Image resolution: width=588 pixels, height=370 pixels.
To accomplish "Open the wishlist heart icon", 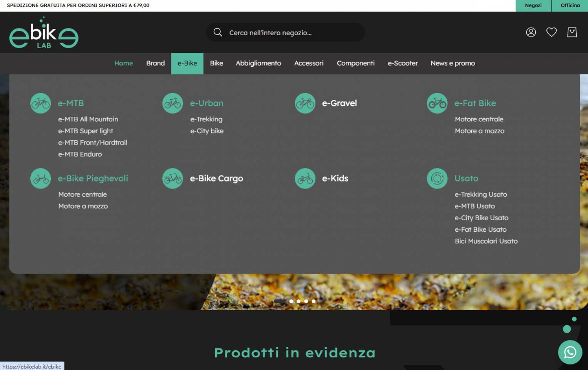I will pos(551,32).
